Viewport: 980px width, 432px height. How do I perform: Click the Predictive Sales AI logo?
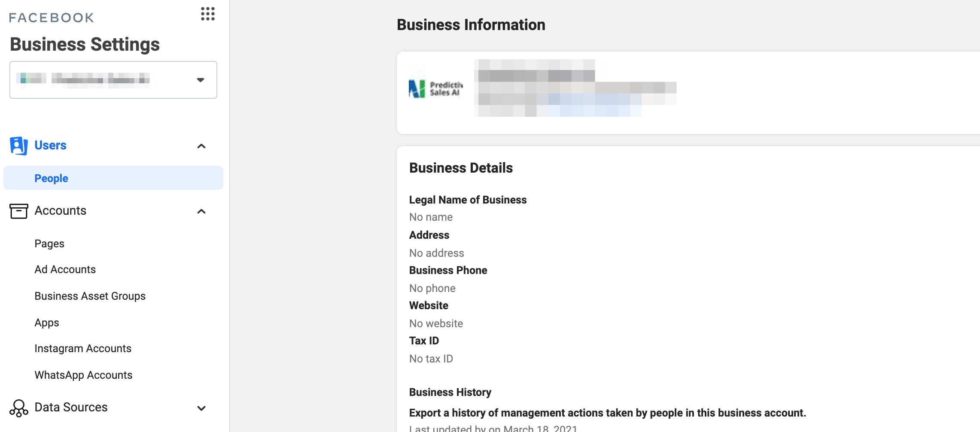coord(435,89)
